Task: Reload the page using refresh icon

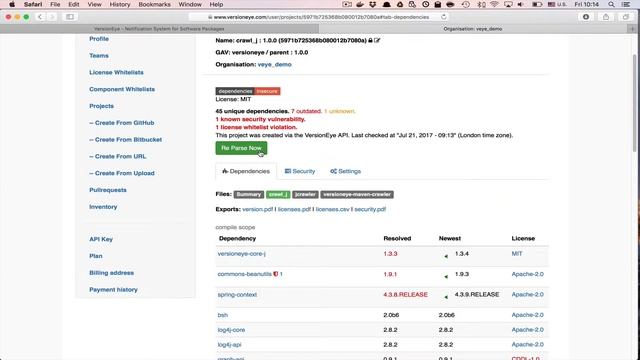Action: 444,17
